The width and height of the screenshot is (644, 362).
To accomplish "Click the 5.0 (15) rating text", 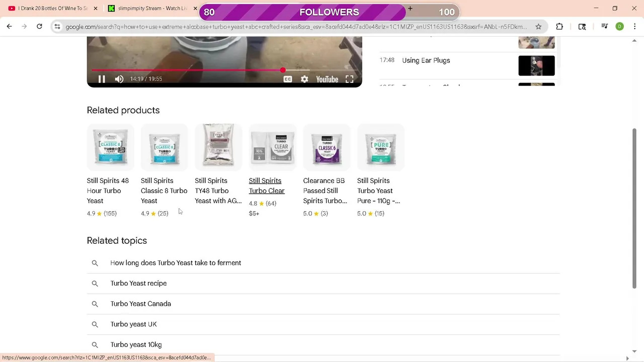I will [x=371, y=214].
